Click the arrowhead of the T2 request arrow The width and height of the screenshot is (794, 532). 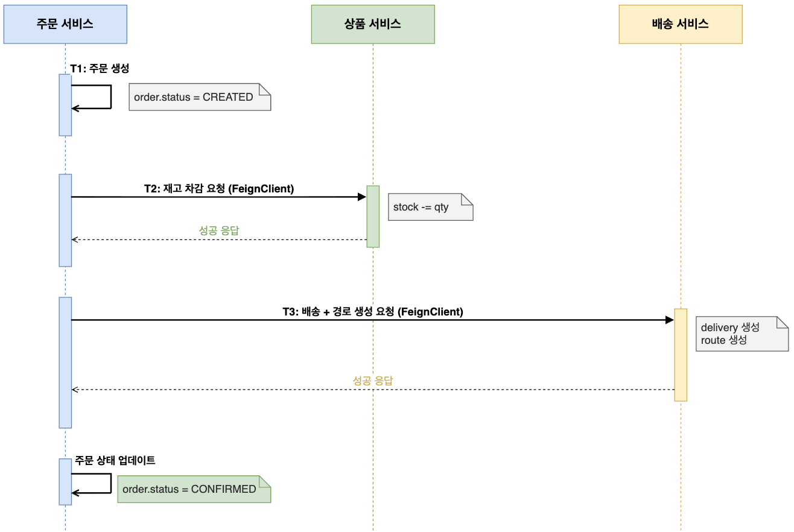(362, 197)
